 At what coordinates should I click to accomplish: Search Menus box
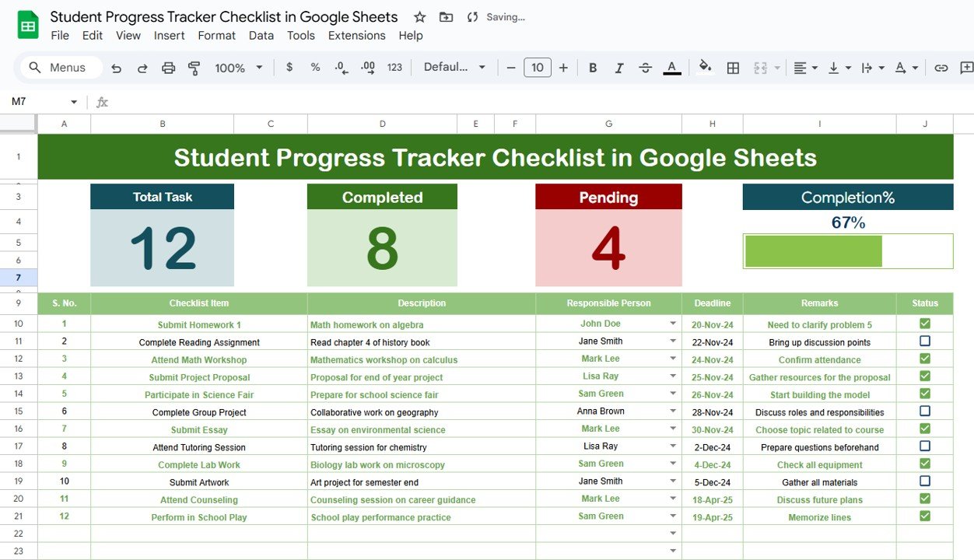tap(61, 68)
